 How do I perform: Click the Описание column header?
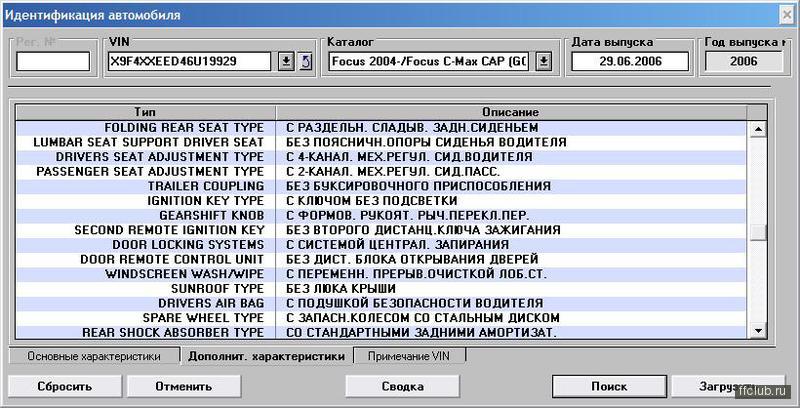point(511,112)
